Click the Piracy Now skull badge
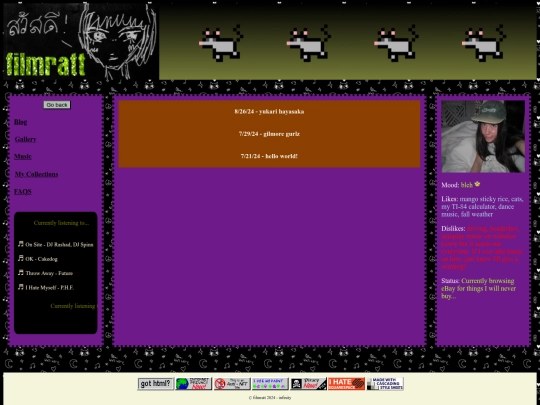This screenshot has height=405, width=540. (308, 384)
